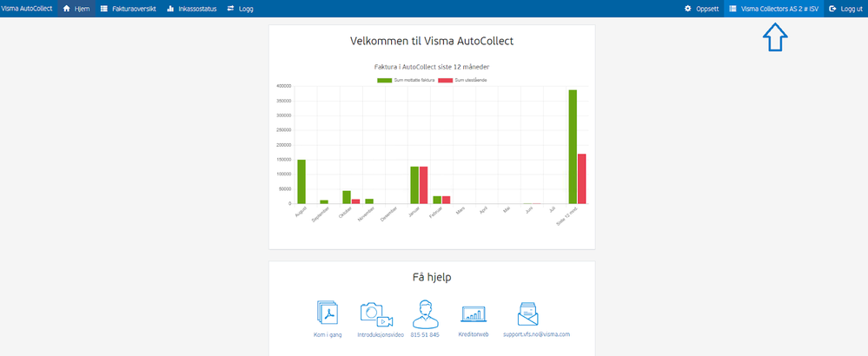Click the gear icon beside Oppsett

click(x=688, y=9)
